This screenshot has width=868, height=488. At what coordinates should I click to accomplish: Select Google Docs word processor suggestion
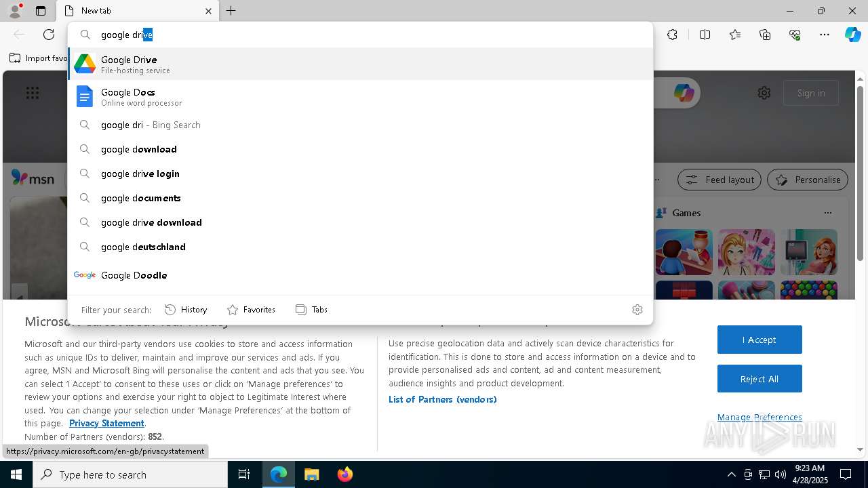click(360, 97)
